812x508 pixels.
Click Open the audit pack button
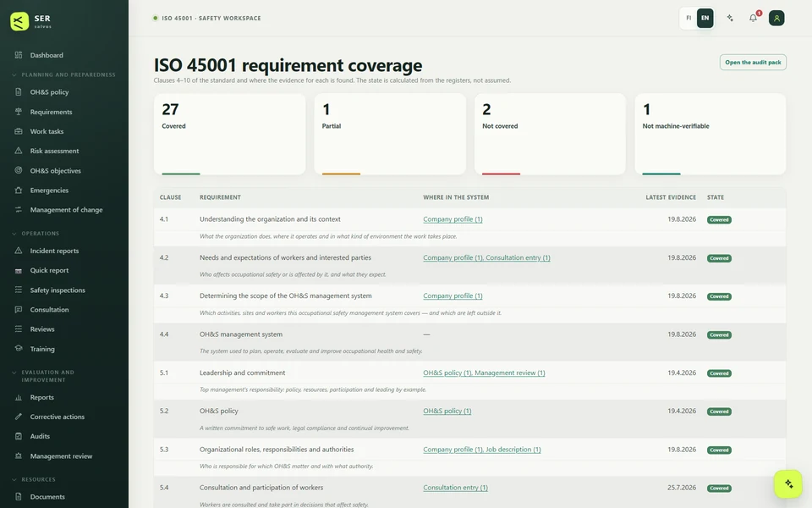(x=753, y=62)
